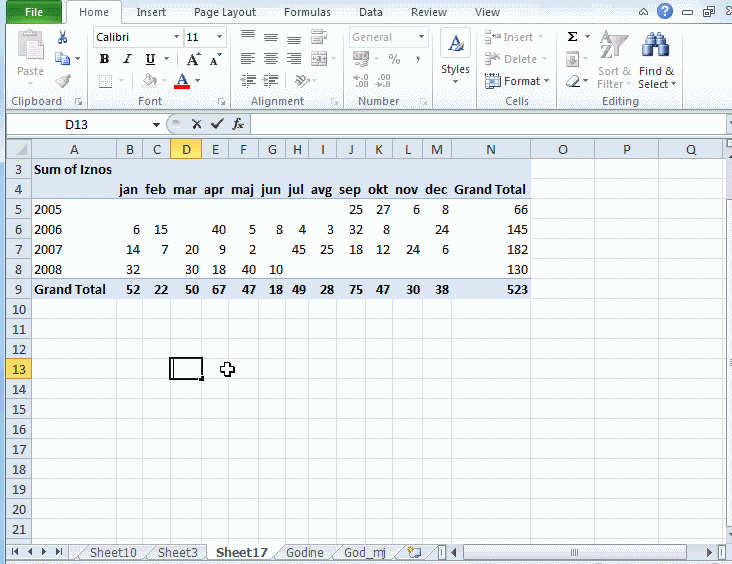Apply the red Font Color swatch
This screenshot has width=732, height=564.
pos(182,81)
